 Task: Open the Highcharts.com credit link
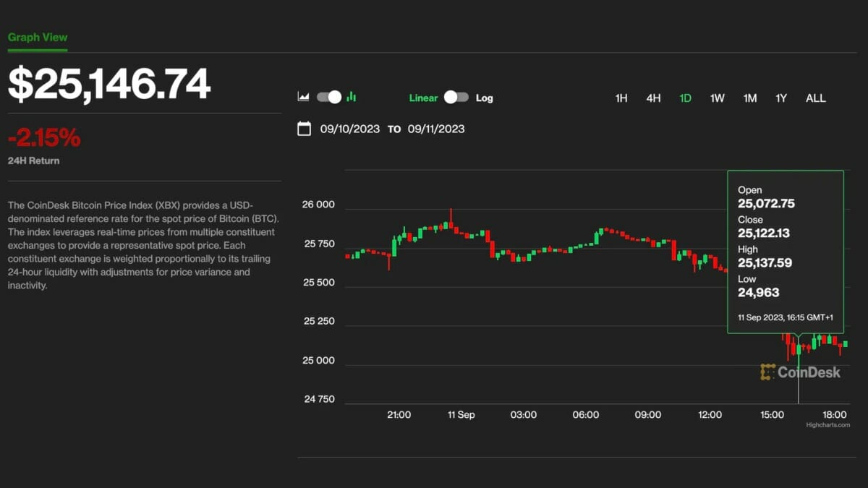click(x=827, y=425)
